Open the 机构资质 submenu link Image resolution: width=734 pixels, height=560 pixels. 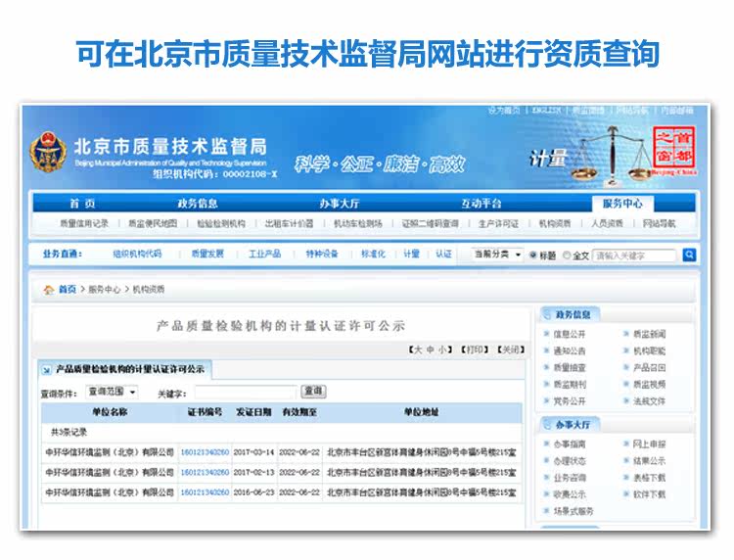[x=555, y=223]
